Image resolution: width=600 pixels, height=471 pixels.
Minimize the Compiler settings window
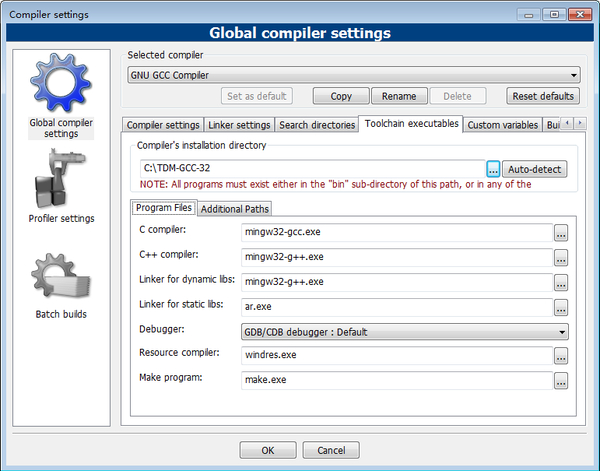(x=529, y=15)
